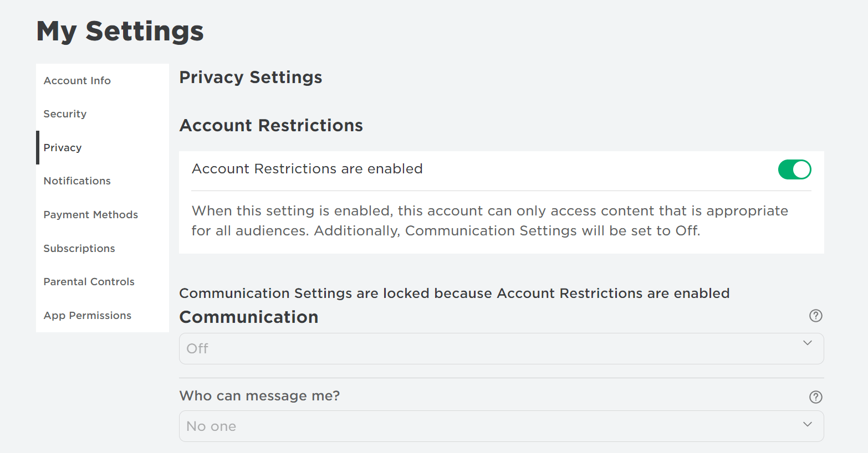The height and width of the screenshot is (453, 868).
Task: Click the 'Account Restrictions are enabled' label
Action: (307, 169)
